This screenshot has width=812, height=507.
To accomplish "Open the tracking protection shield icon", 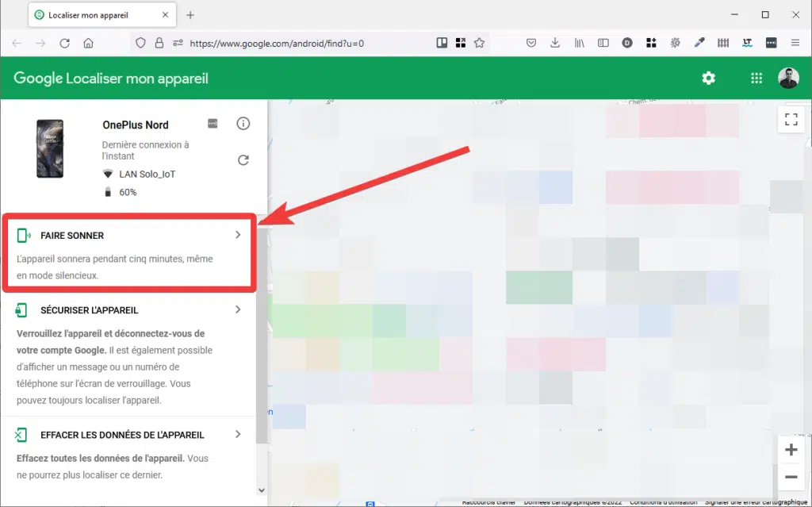I will point(140,44).
